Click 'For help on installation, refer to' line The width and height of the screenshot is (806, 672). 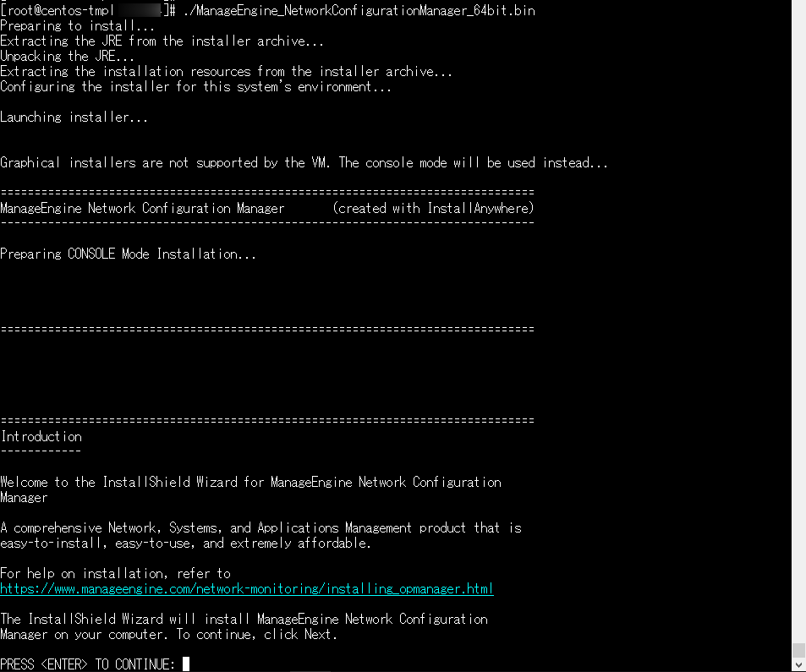(x=115, y=573)
